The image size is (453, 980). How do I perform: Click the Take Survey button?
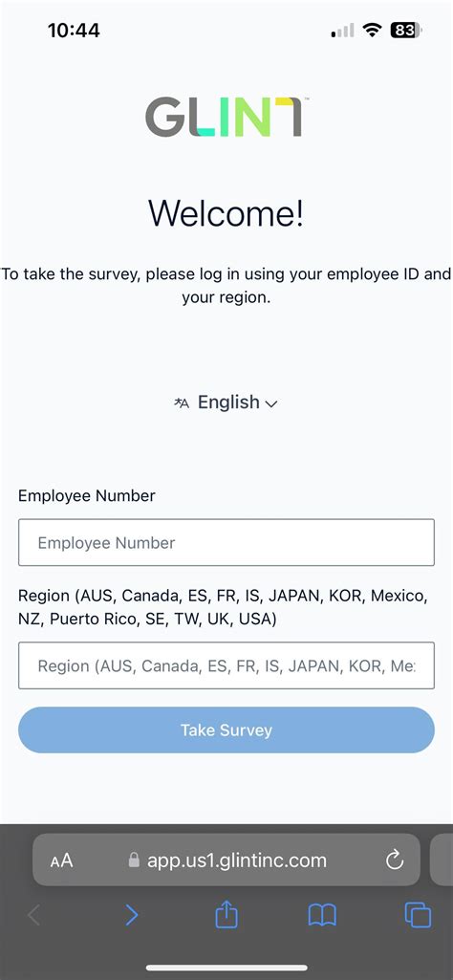[x=226, y=730]
